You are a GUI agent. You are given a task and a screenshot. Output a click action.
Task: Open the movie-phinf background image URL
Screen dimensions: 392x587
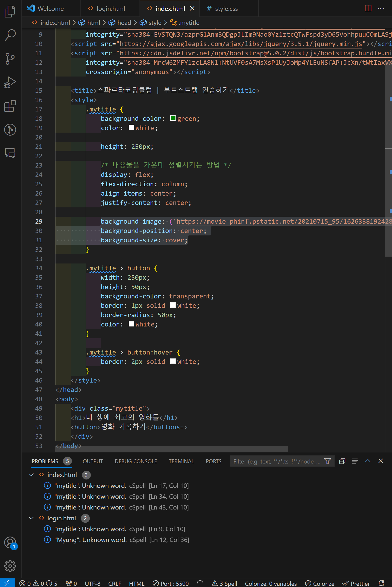point(284,221)
